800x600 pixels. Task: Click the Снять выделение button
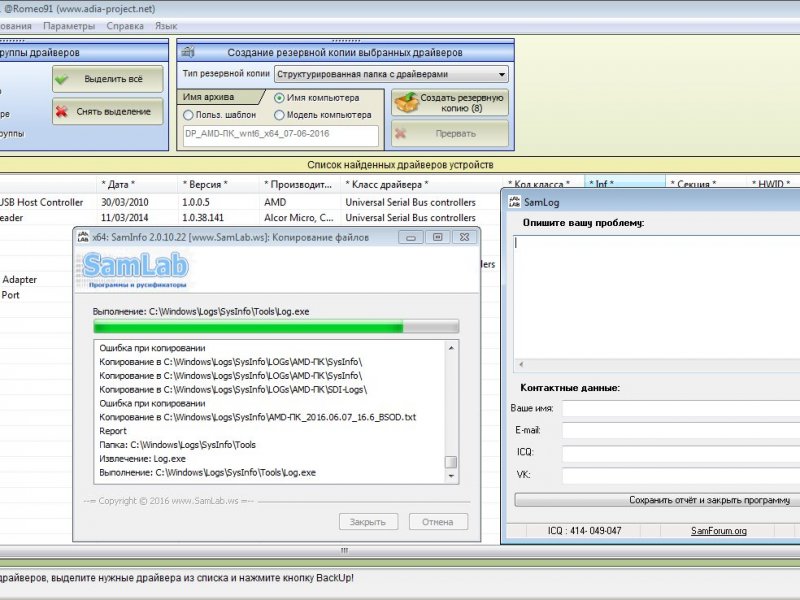coord(108,111)
